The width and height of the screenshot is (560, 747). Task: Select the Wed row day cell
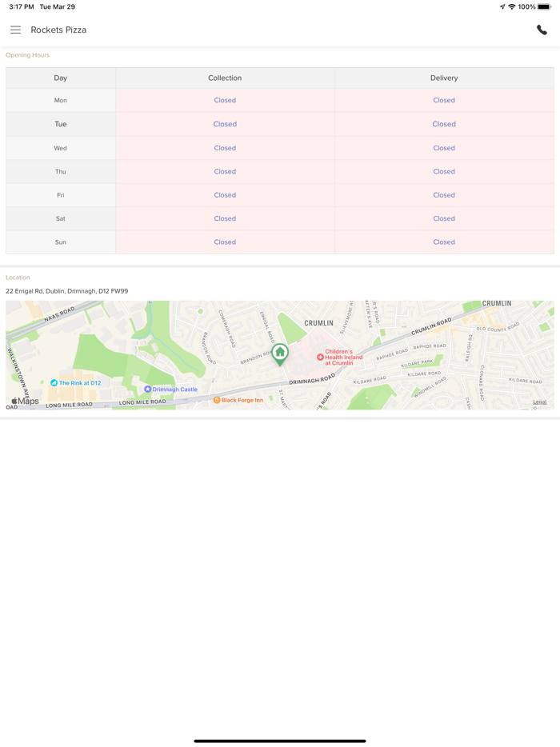[x=61, y=148]
